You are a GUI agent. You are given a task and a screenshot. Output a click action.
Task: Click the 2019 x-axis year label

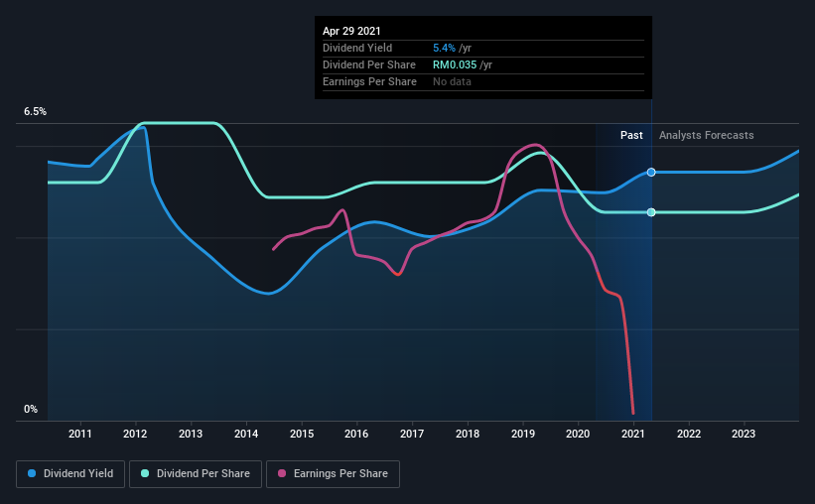pos(523,434)
